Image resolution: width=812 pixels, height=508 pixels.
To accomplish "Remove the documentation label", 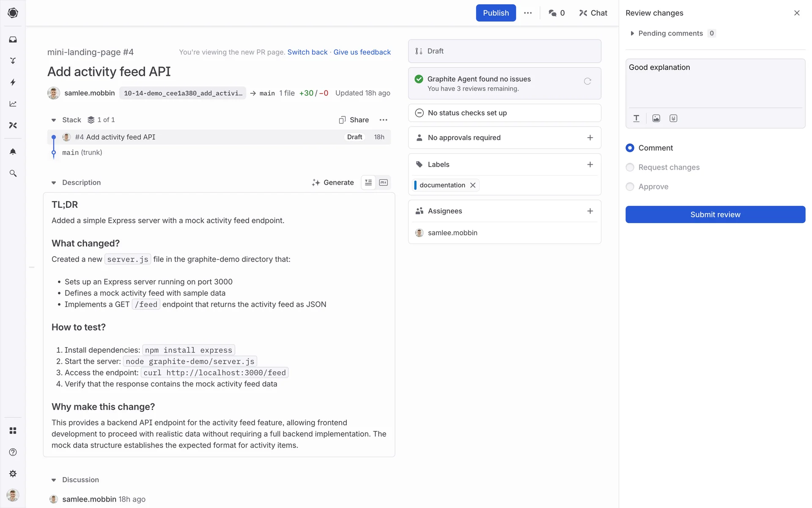I will click(x=473, y=185).
